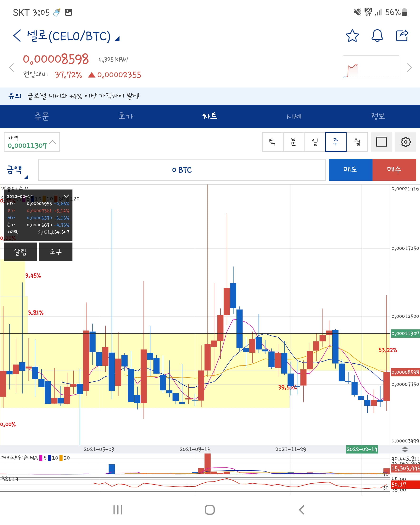
Task: Tap the 2021-08-16 date axis label
Action: click(195, 449)
